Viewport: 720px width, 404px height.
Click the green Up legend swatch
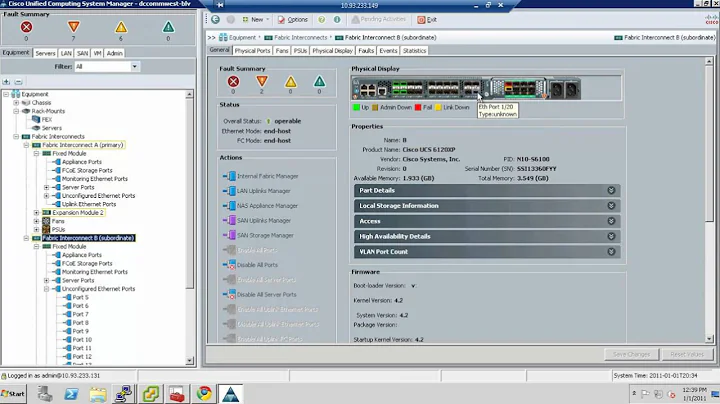coord(356,107)
